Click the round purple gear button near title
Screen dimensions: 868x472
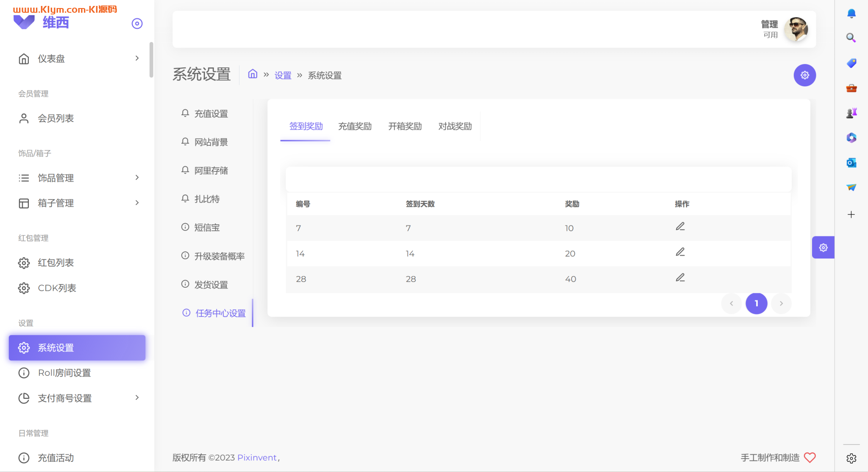click(x=804, y=75)
